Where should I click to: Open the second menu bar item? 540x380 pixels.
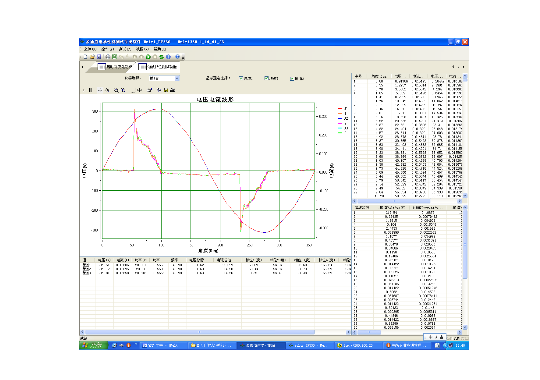pos(108,49)
